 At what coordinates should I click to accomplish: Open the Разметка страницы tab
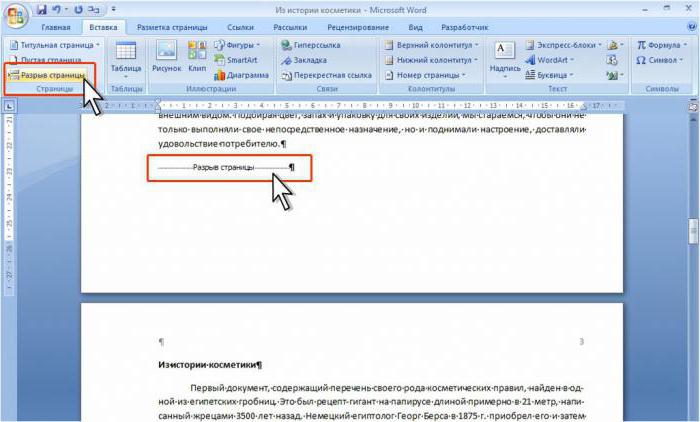[172, 27]
